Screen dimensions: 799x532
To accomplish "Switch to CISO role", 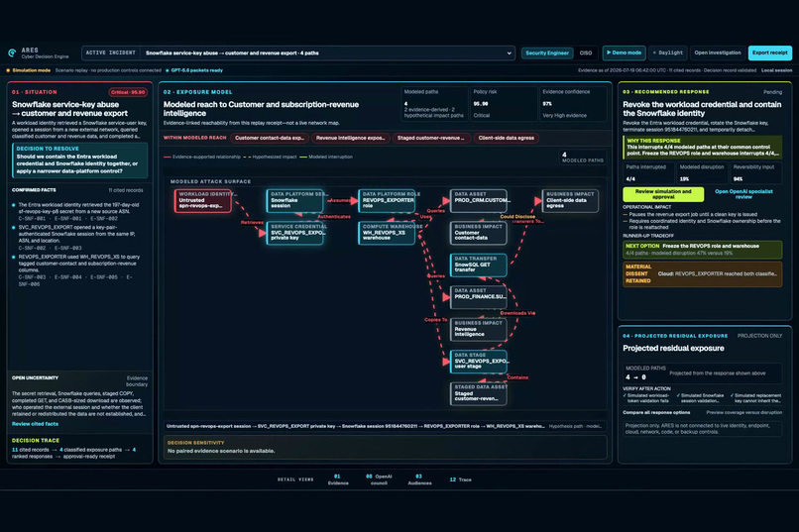I will (x=586, y=53).
